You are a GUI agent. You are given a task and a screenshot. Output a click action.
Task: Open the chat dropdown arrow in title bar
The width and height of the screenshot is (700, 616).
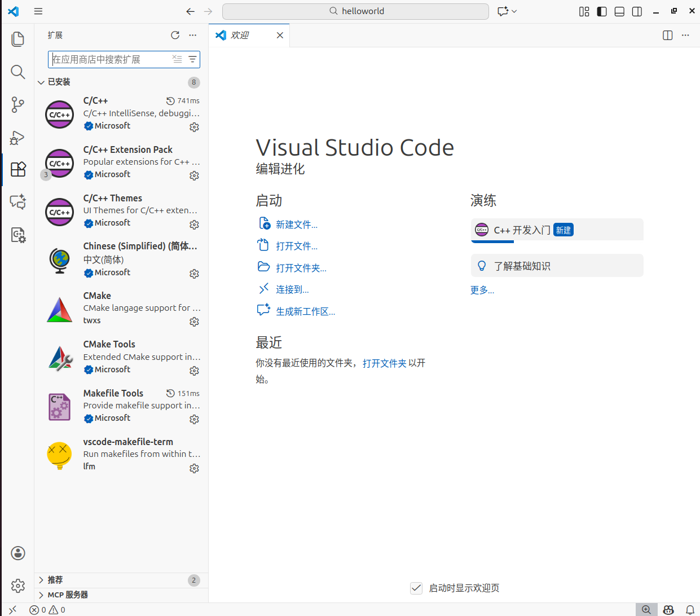[x=514, y=11]
